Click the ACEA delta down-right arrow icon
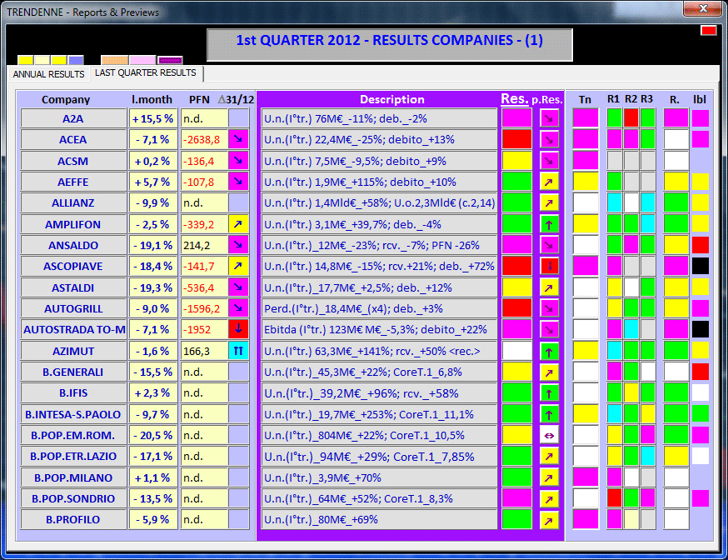728x560 pixels. [x=239, y=139]
